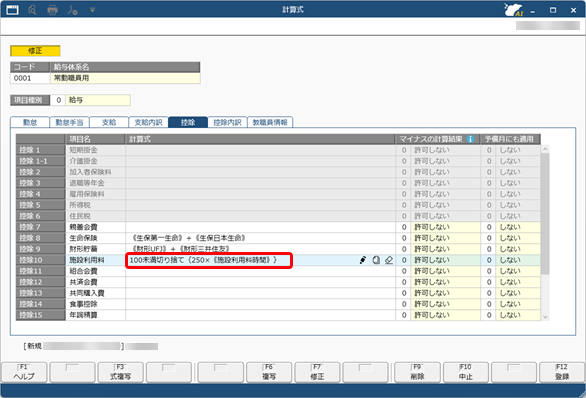Click the scroll down arrow of the table

pos(545,317)
